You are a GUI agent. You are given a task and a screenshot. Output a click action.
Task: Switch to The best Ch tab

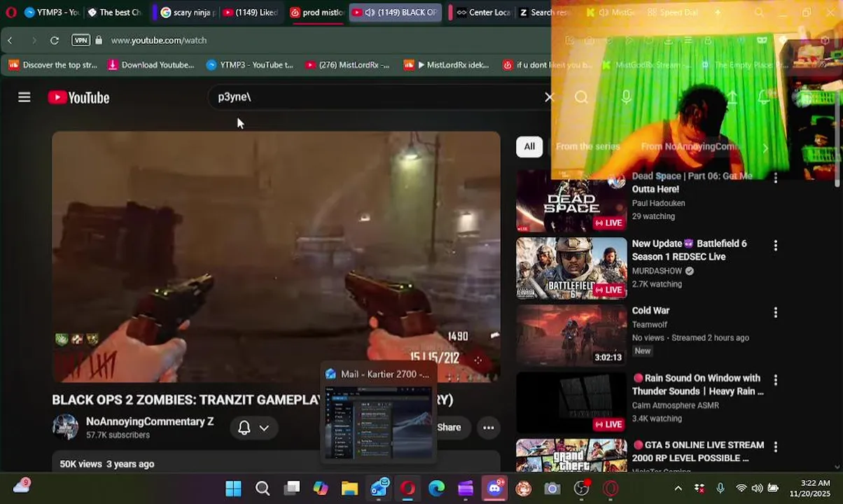[x=114, y=13]
